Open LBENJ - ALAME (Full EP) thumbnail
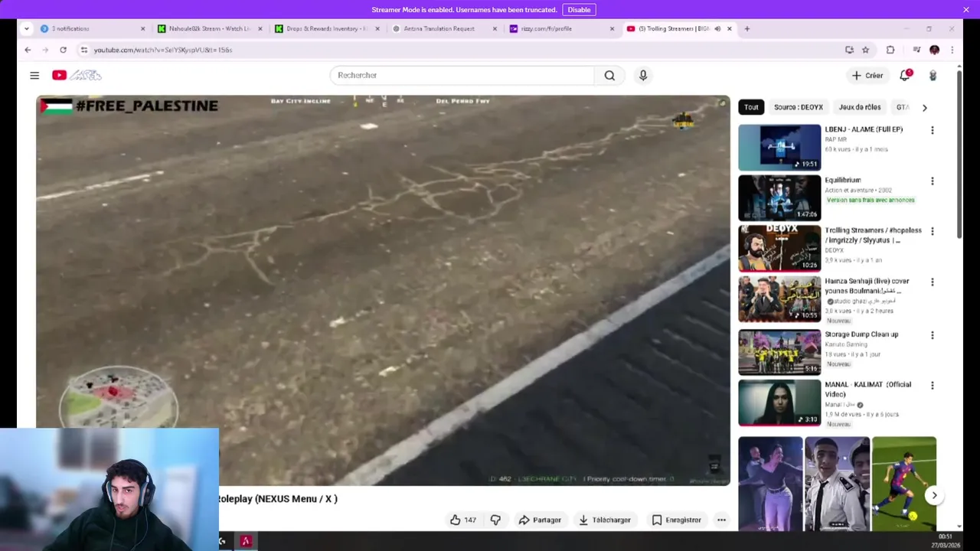 pyautogui.click(x=779, y=147)
